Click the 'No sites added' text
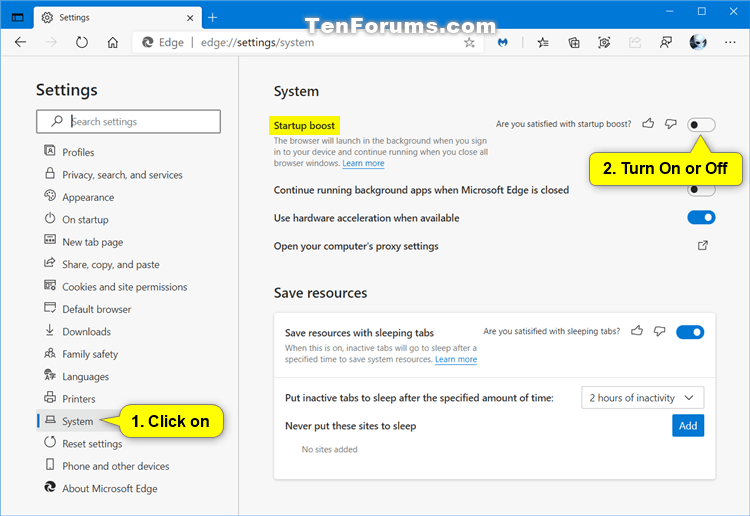Viewport: 750px width, 516px height. (x=330, y=449)
